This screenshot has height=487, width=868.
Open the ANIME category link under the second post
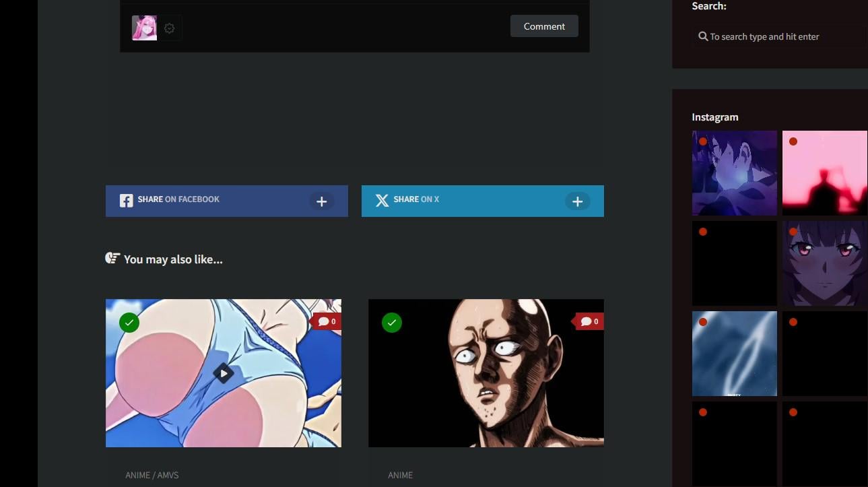[400, 475]
